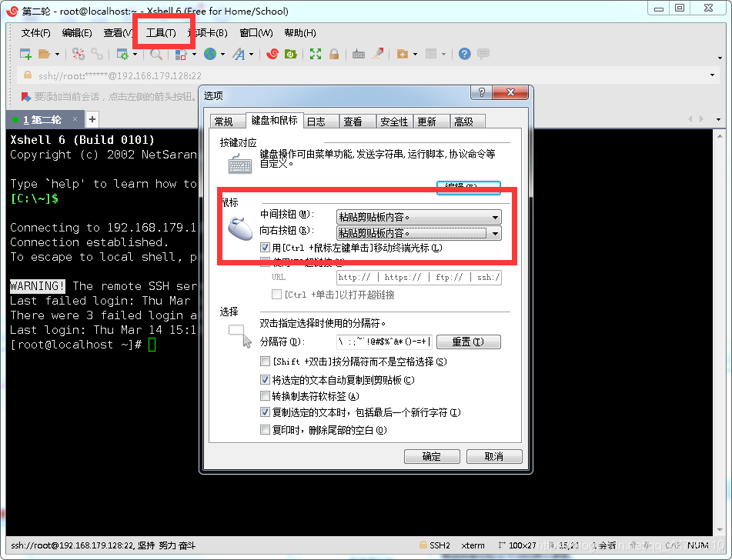Click the new folder plus icon
732x560 pixels.
402,54
